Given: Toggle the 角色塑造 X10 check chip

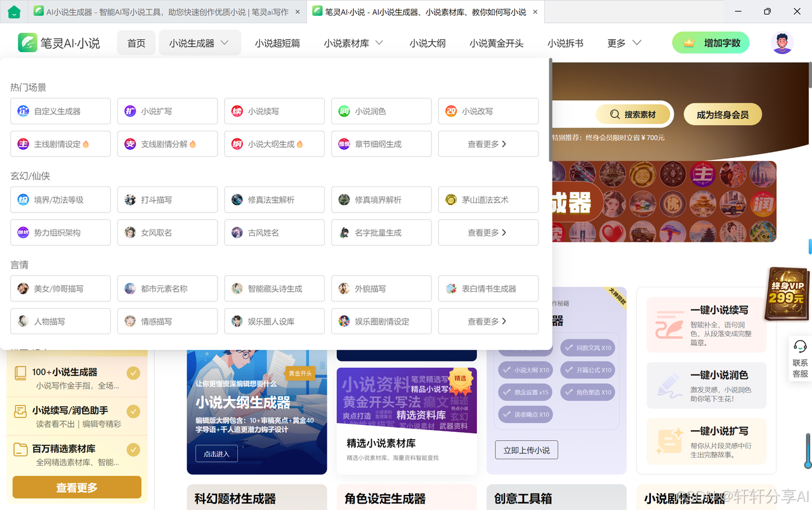Looking at the screenshot, I should tap(587, 392).
